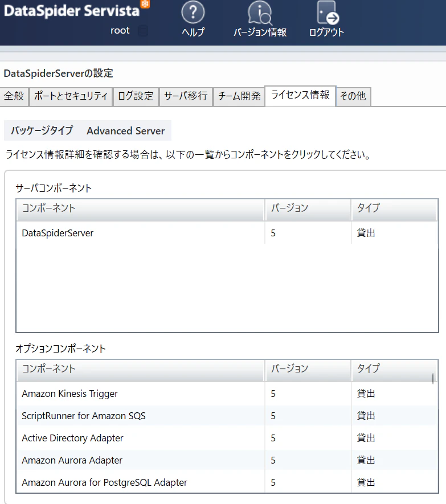The width and height of the screenshot is (446, 504).
Task: Select the ログ設定 tab
Action: click(x=136, y=96)
